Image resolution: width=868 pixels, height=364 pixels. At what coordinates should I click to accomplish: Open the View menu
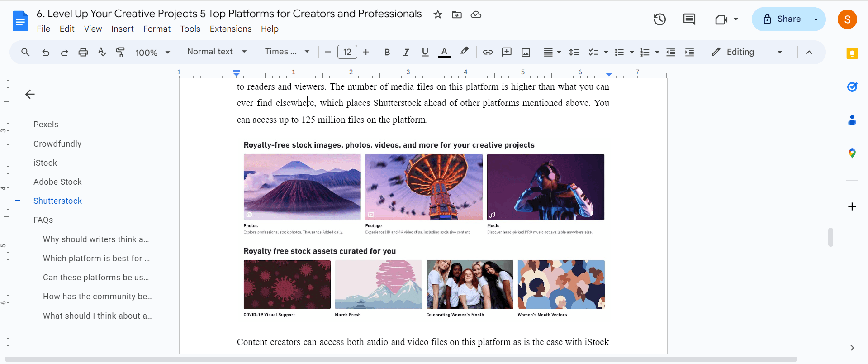coord(93,29)
